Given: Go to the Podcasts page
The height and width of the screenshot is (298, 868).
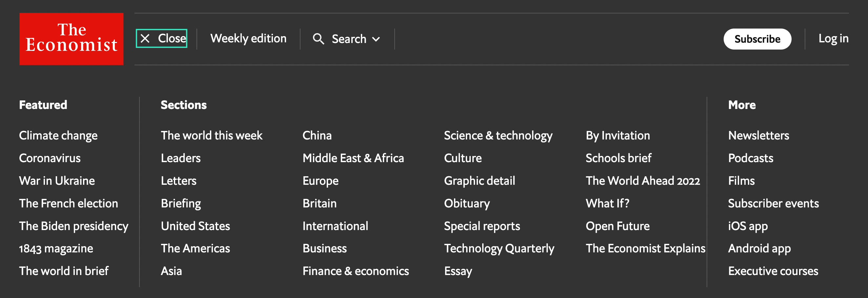Looking at the screenshot, I should (x=751, y=158).
